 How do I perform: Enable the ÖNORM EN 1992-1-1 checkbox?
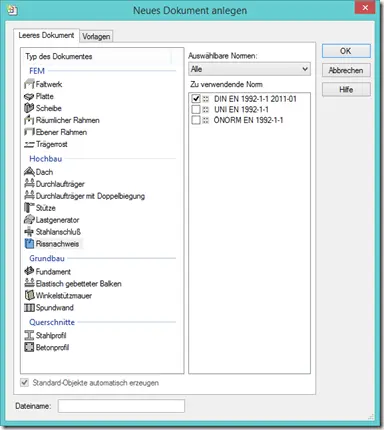pos(196,120)
